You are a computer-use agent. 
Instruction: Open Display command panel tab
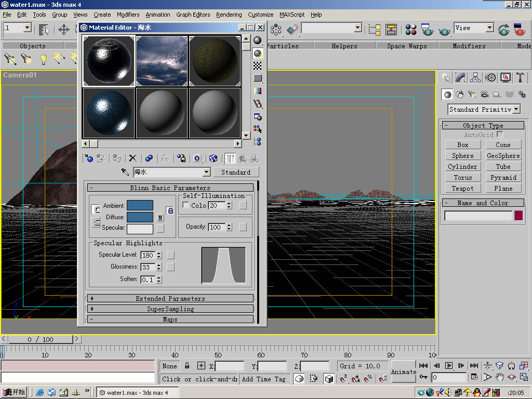(505, 78)
